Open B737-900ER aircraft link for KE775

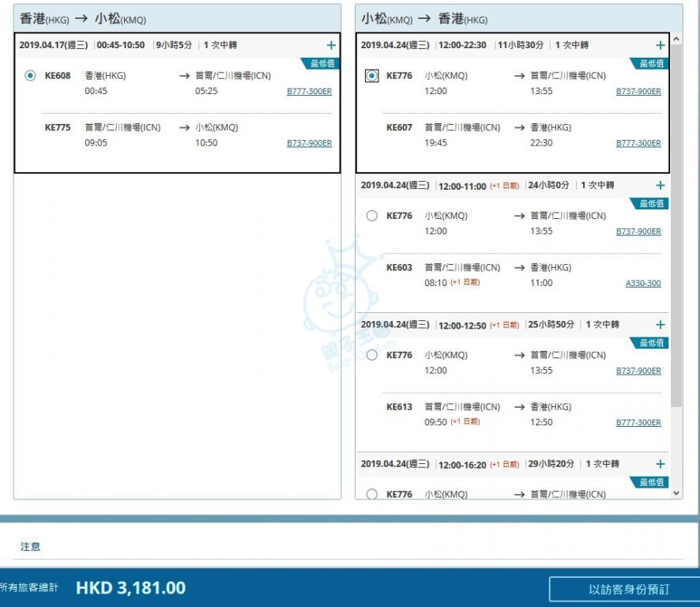309,144
